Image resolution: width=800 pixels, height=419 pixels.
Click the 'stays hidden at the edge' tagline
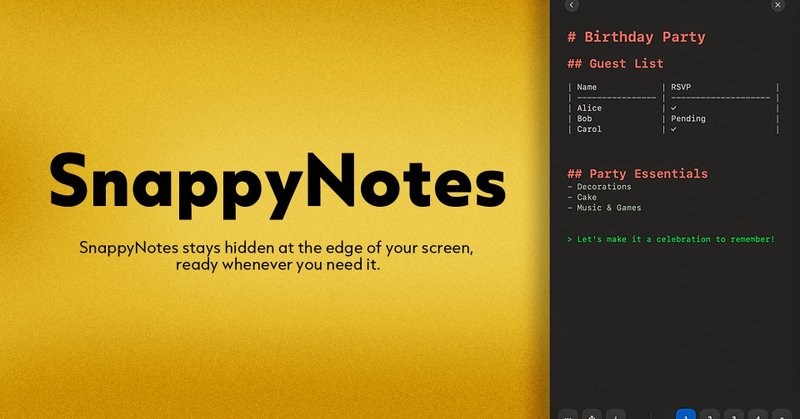click(276, 256)
